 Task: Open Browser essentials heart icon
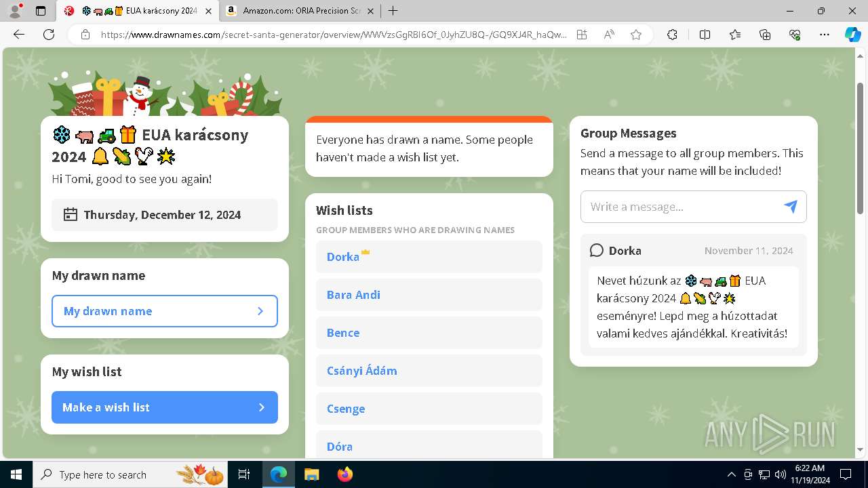[795, 35]
